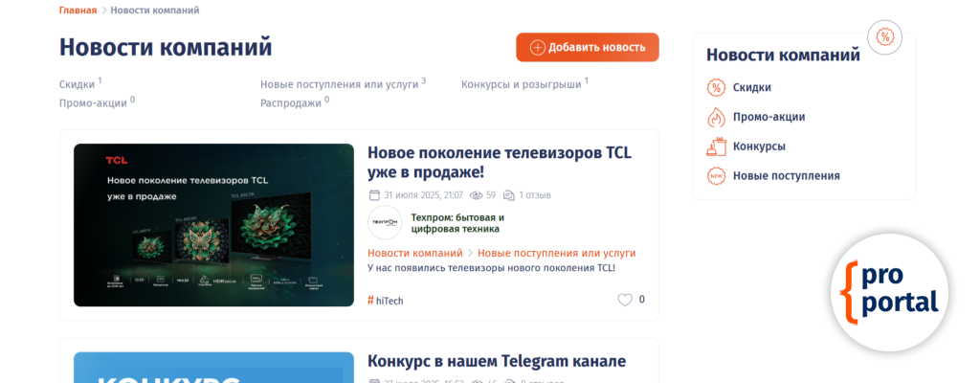This screenshot has width=980, height=383.
Task: Filter by Новые поступления или услуги category
Action: click(x=339, y=84)
